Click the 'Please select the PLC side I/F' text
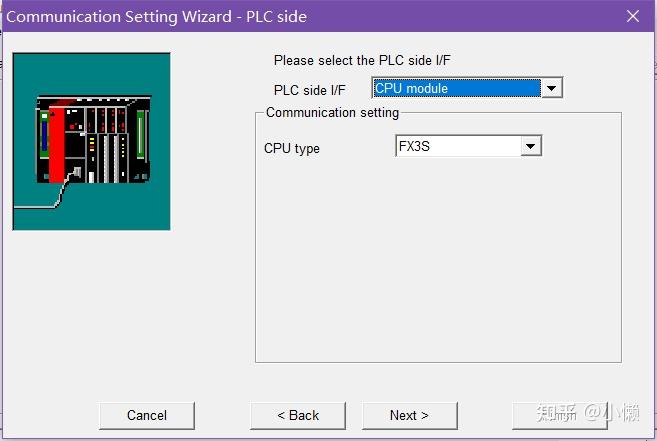657x441 pixels. pyautogui.click(x=362, y=60)
